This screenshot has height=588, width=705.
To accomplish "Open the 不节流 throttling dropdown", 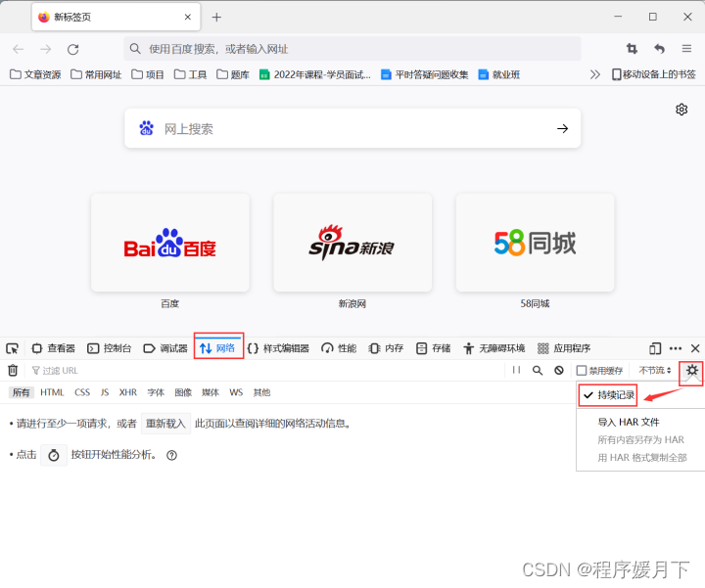I will click(x=655, y=370).
